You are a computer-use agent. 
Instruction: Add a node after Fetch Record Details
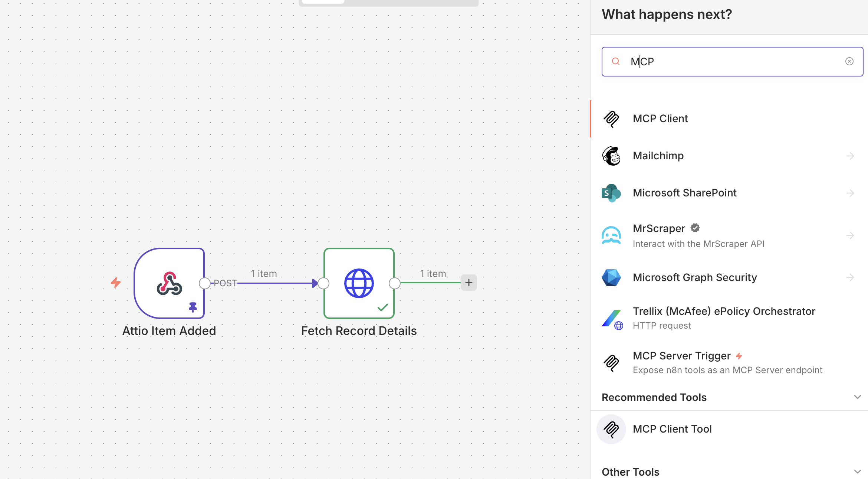pos(468,283)
